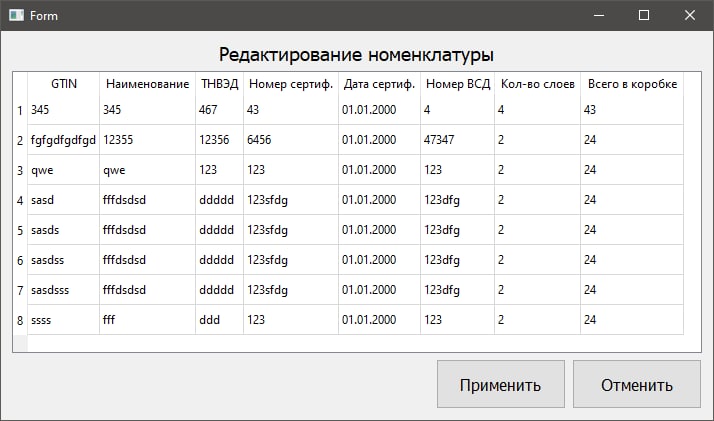This screenshot has height=421, width=714.
Task: Click the ТНВЭД column header
Action: coord(219,84)
